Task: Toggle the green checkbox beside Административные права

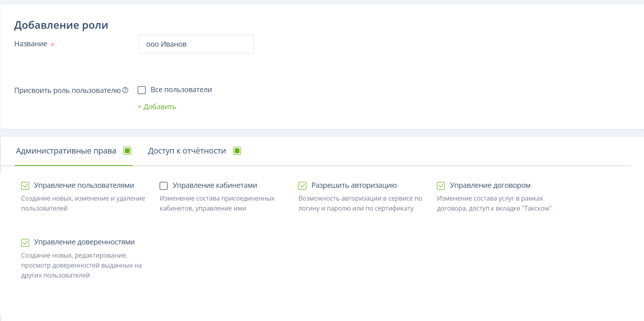Action: click(x=127, y=151)
